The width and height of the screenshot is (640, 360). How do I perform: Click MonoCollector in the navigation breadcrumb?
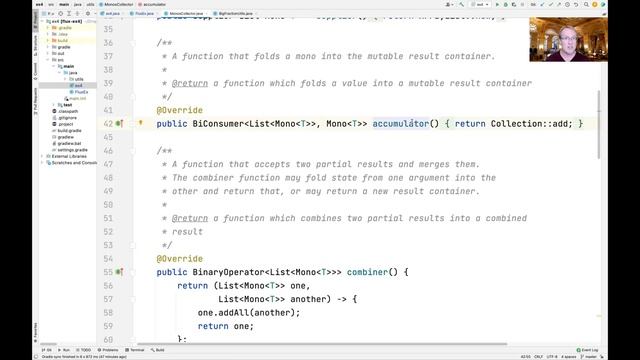tap(116, 4)
